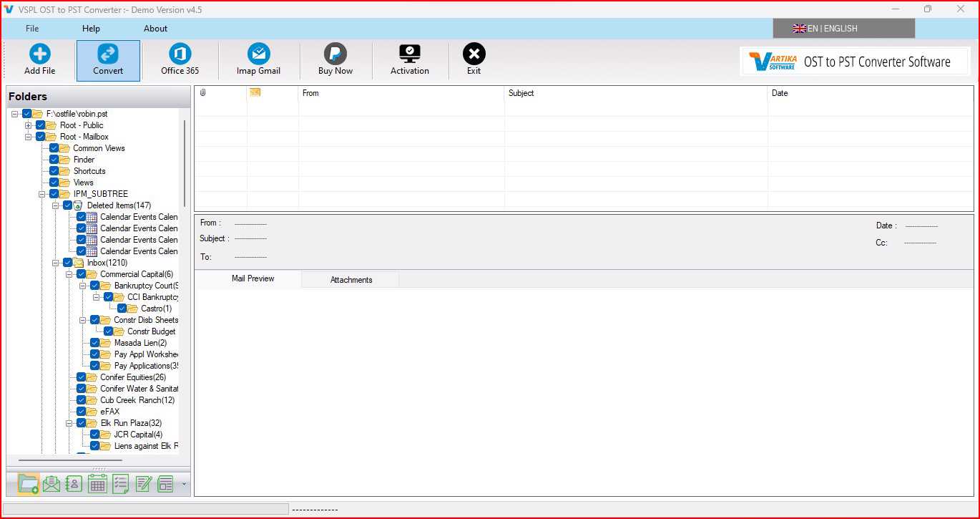Sort by the From column header
Screen dimensions: 980x519
tap(401, 93)
